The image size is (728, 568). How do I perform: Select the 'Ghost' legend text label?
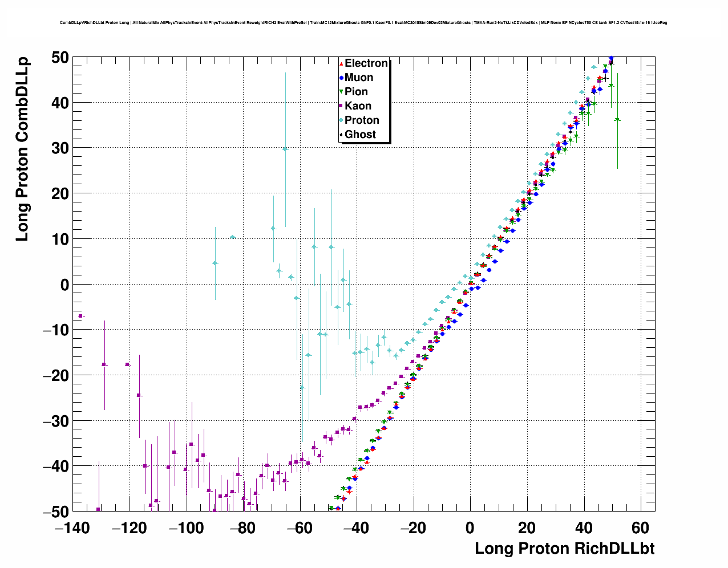click(x=360, y=135)
